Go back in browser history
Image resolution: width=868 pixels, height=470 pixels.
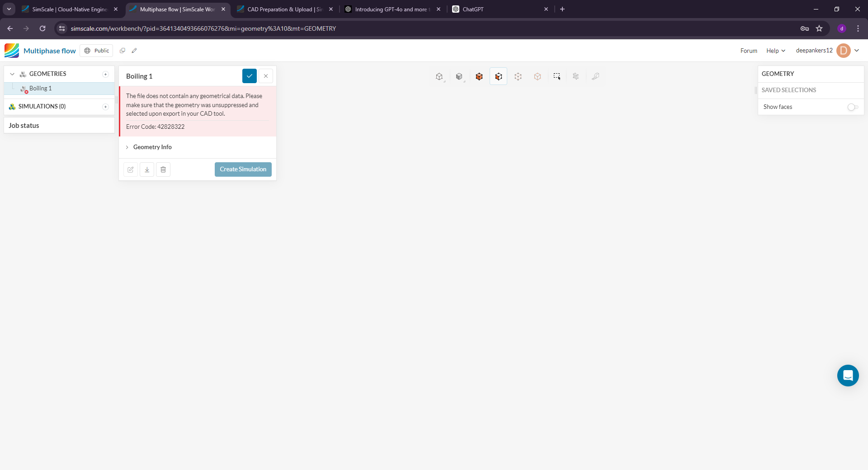10,28
